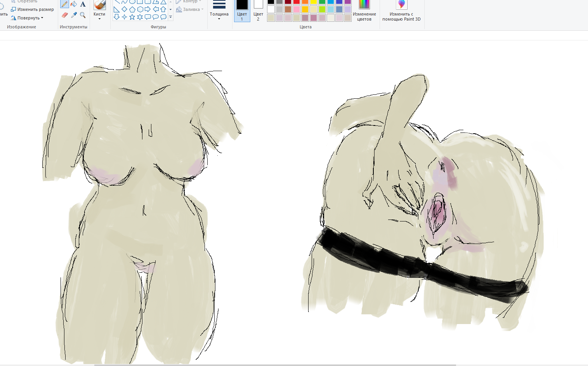The width and height of the screenshot is (588, 366).
Task: Expand the full shapes gallery list
Action: pyautogui.click(x=170, y=17)
